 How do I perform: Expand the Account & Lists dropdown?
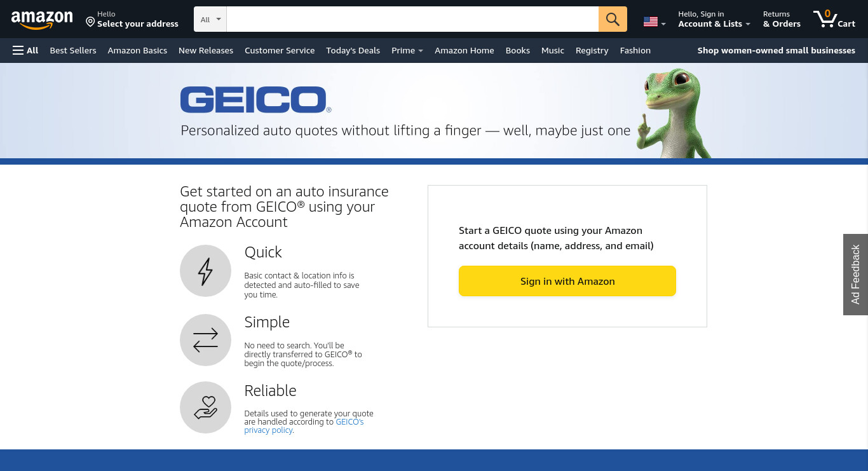(714, 19)
